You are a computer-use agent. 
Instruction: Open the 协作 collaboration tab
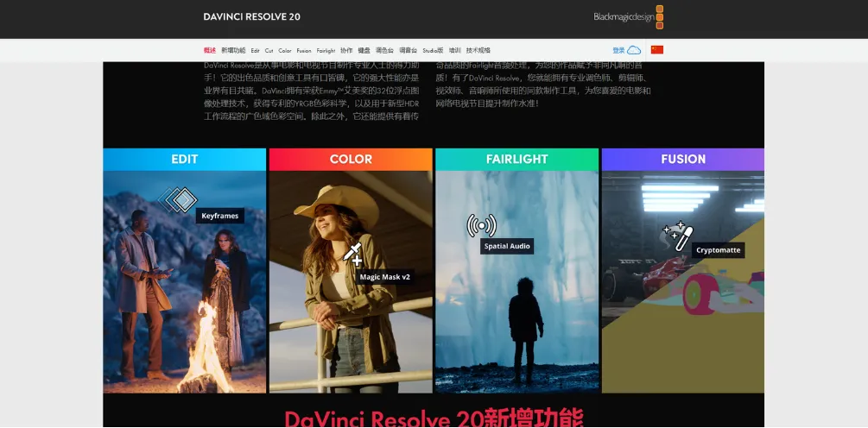346,50
